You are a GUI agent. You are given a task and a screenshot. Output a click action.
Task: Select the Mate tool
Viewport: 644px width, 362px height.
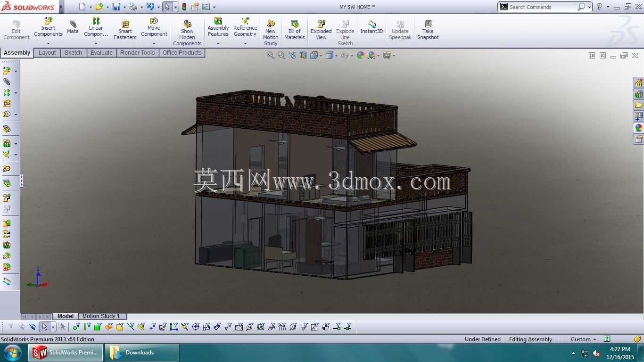[73, 27]
